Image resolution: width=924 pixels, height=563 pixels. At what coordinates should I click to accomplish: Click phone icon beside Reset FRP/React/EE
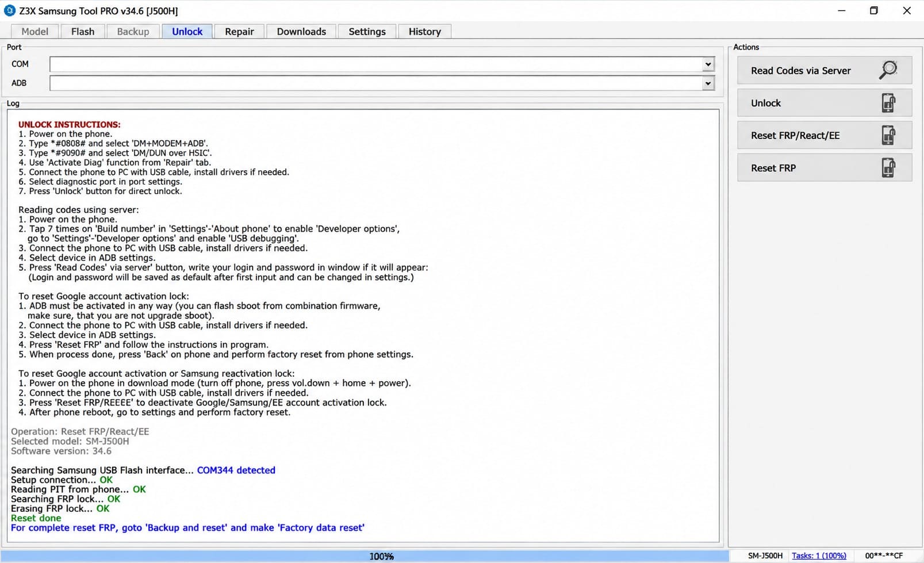tap(888, 135)
